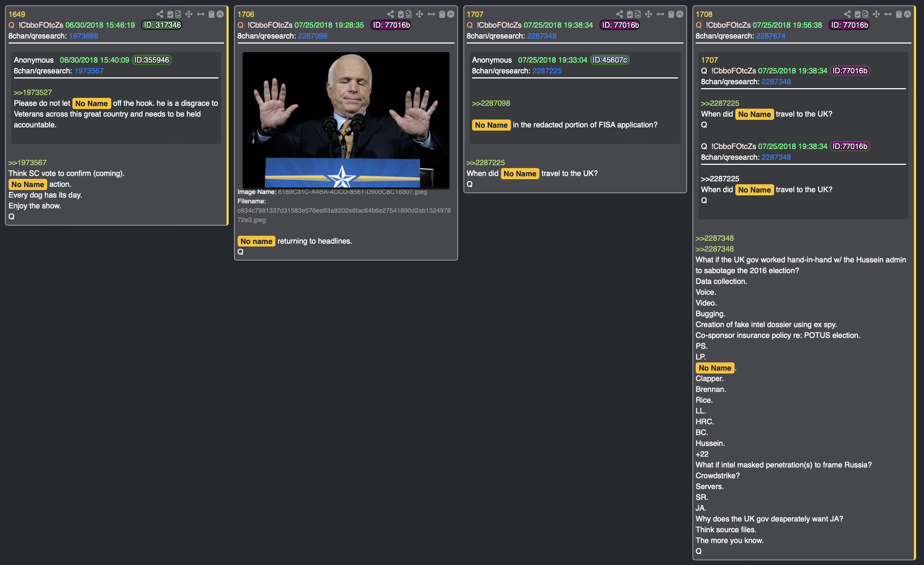Click the post number 1649 heading
Image resolution: width=924 pixels, height=565 pixels.
click(17, 14)
